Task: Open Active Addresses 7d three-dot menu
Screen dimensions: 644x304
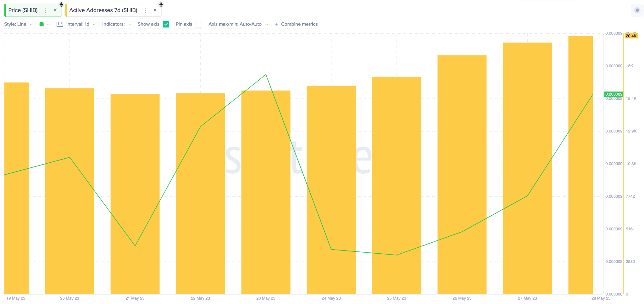Action: [145, 10]
